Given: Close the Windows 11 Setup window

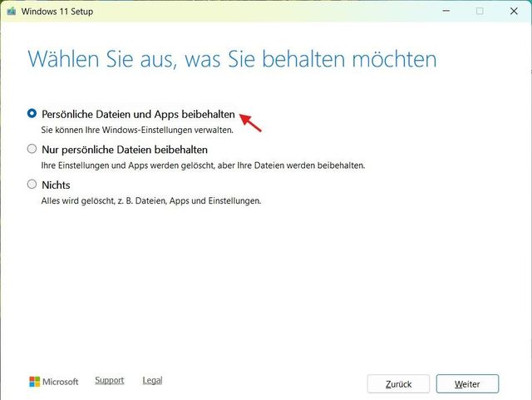Looking at the screenshot, I should coord(514,11).
